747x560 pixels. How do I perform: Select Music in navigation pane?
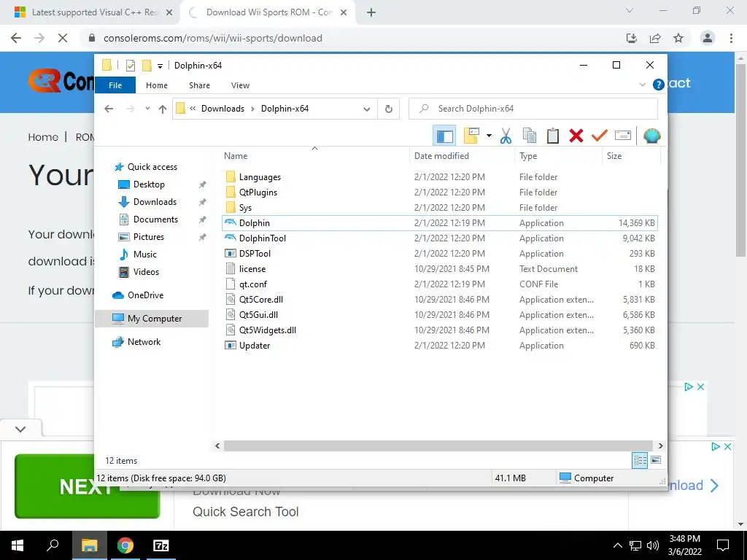coord(145,254)
